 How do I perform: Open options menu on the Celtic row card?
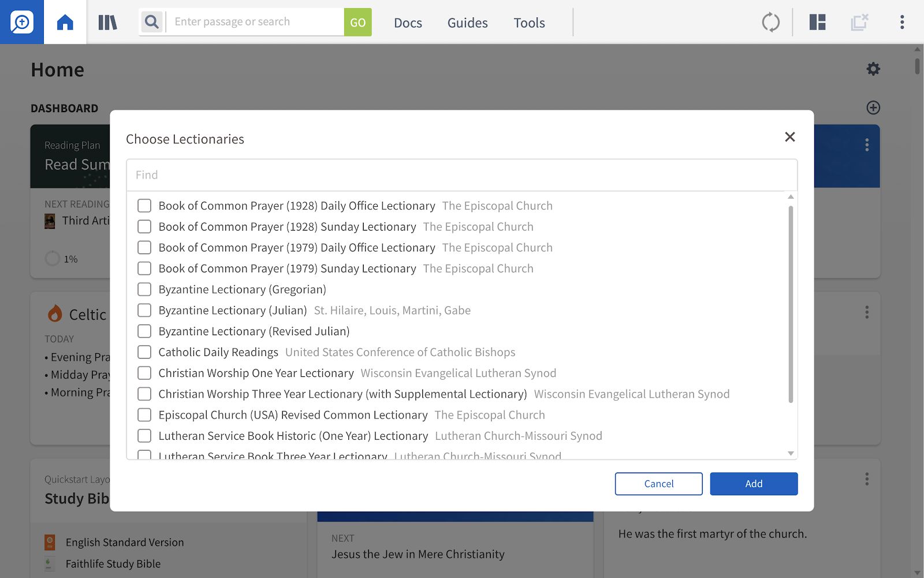point(867,312)
